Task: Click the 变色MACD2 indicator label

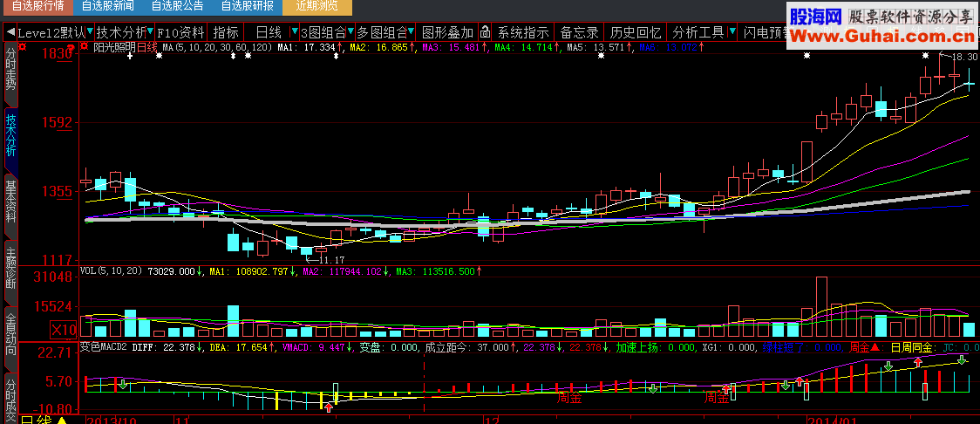Action: pyautogui.click(x=104, y=347)
